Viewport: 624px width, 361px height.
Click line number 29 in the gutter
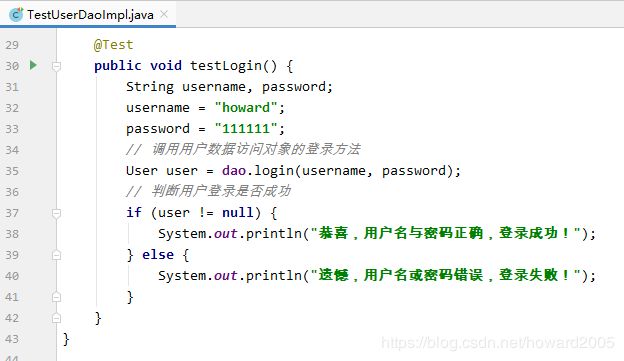coord(12,45)
